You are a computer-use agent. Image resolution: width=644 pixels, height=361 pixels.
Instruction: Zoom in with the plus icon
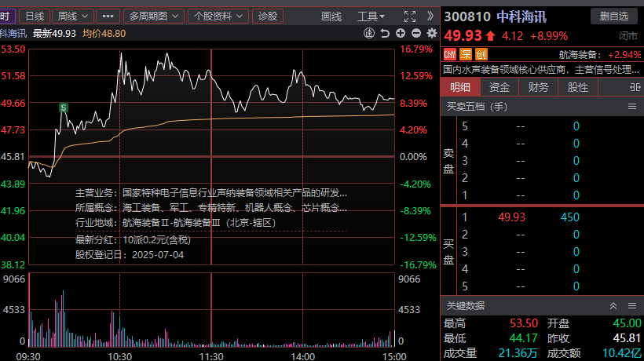coord(401,33)
